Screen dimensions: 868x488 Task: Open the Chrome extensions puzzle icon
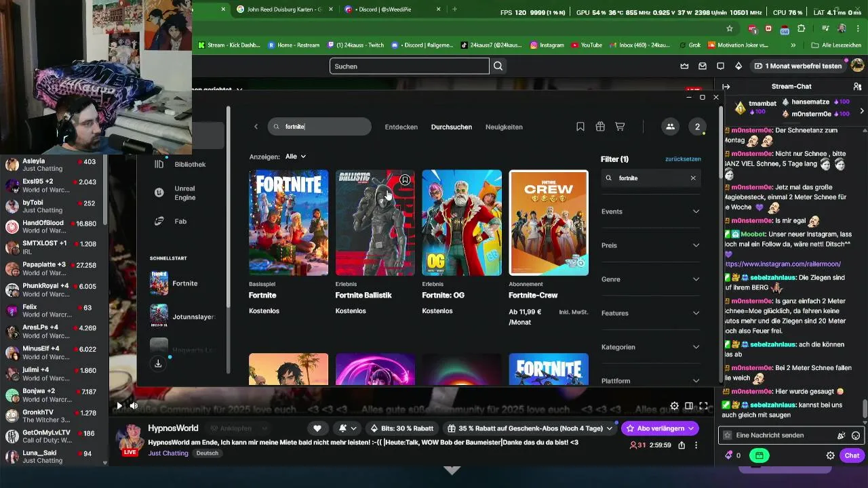802,28
